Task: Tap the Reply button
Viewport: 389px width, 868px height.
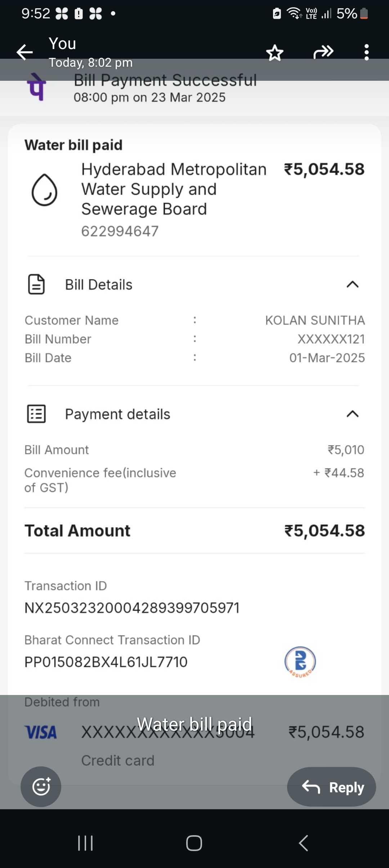Action: tap(331, 787)
